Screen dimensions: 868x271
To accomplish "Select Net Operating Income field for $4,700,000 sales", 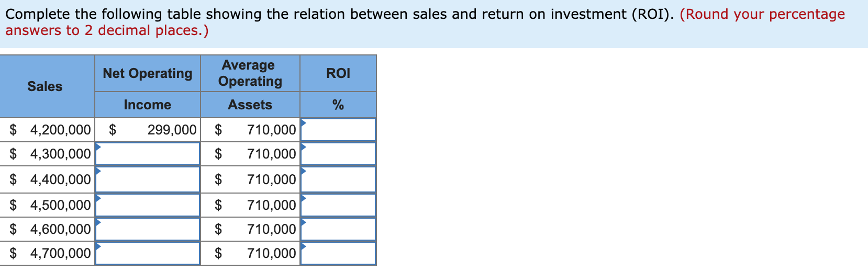I will [x=148, y=253].
